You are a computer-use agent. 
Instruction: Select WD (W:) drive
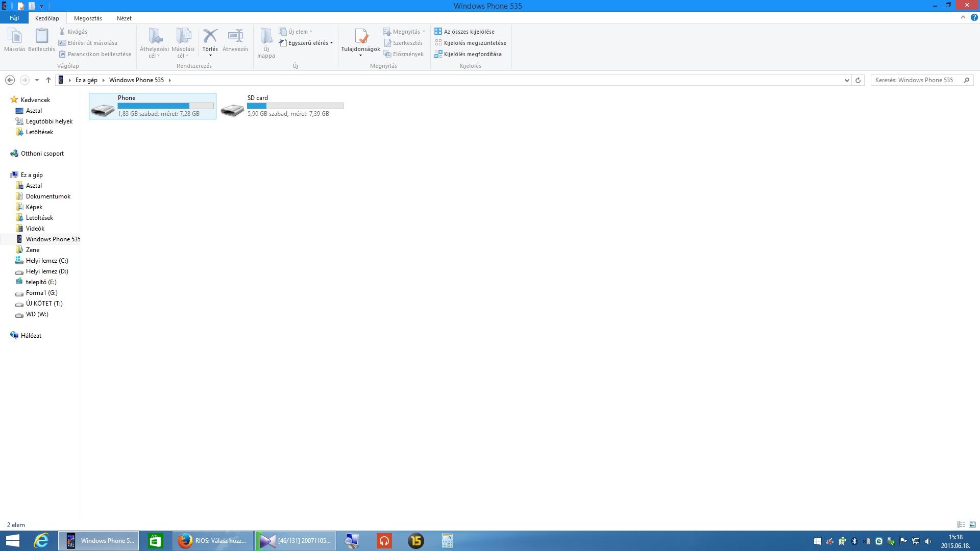[x=37, y=314]
